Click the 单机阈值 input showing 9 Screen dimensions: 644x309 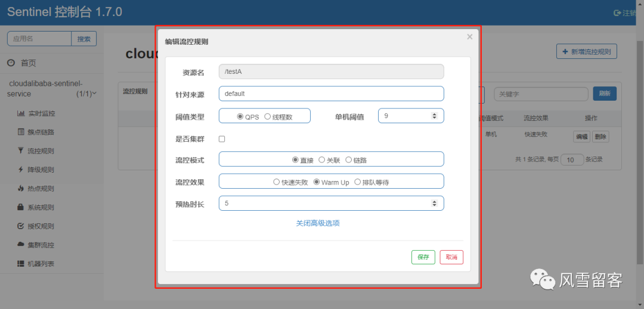point(411,116)
